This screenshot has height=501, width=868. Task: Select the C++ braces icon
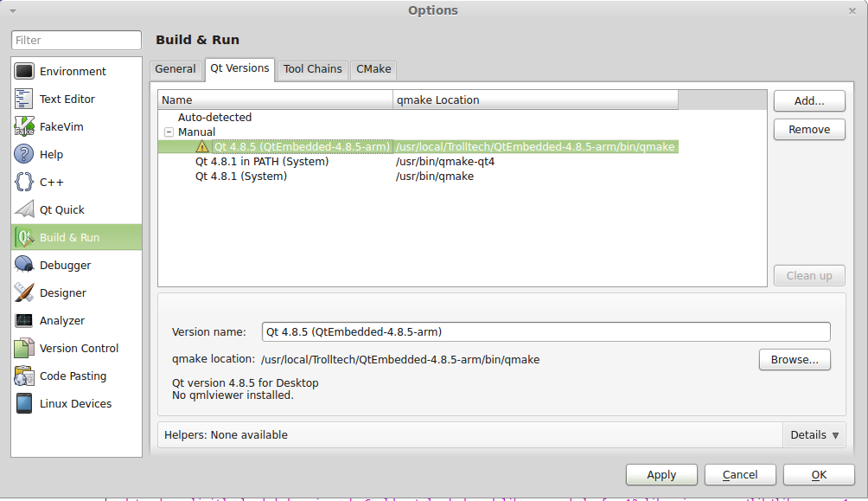point(24,182)
